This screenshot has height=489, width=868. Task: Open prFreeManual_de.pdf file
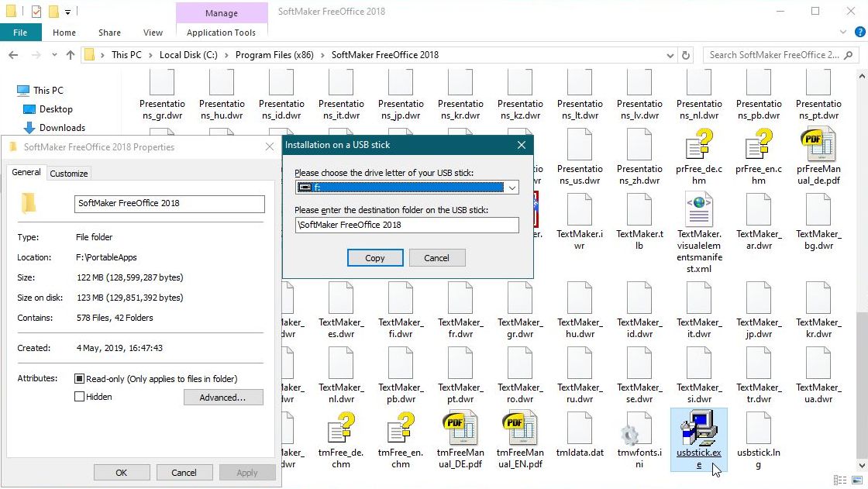click(818, 157)
